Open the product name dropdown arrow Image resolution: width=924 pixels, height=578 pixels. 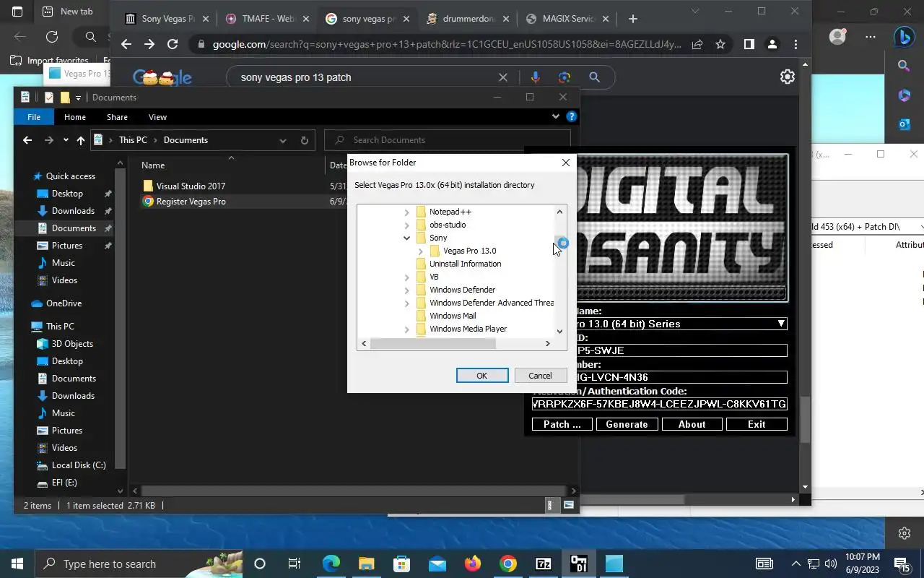tap(781, 324)
